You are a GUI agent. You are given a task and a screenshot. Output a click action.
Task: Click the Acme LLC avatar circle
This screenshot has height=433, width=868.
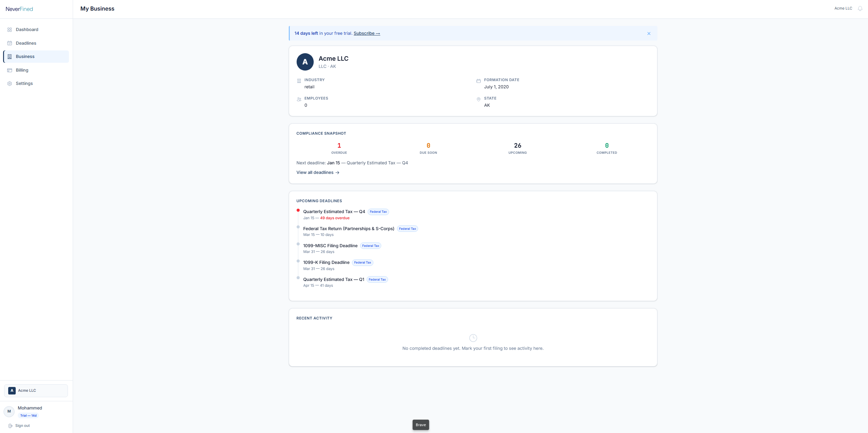pos(305,62)
